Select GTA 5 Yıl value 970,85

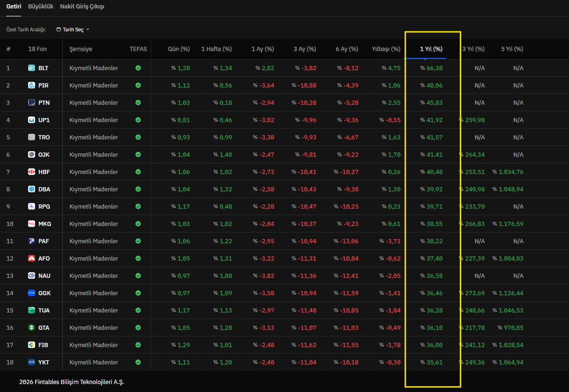pos(510,328)
